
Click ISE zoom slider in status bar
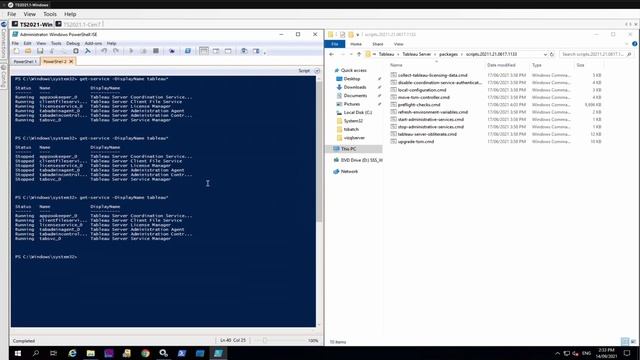[265, 340]
